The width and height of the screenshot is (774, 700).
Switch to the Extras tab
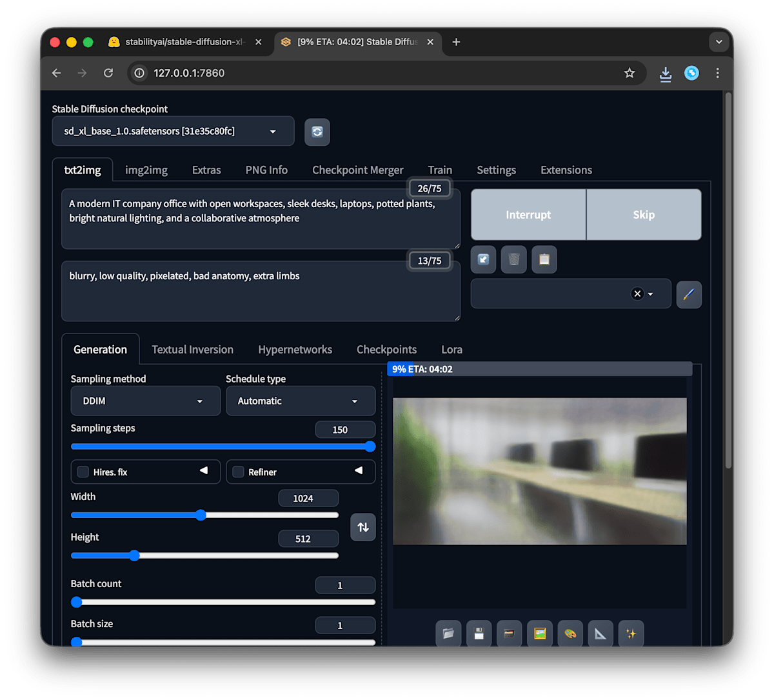click(206, 170)
